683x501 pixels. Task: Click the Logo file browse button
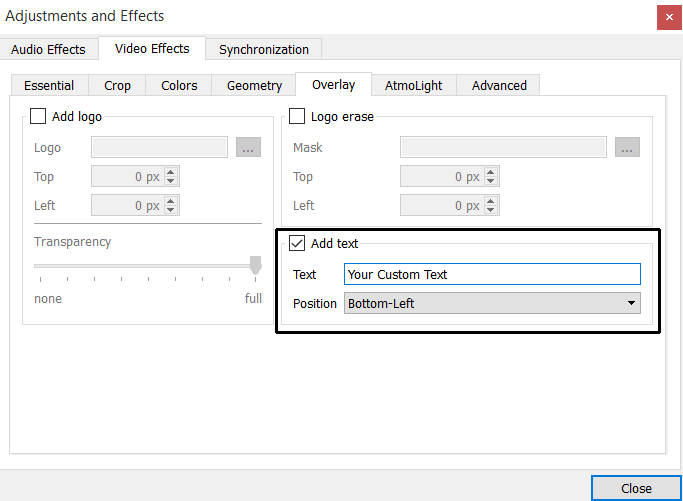pyautogui.click(x=248, y=147)
